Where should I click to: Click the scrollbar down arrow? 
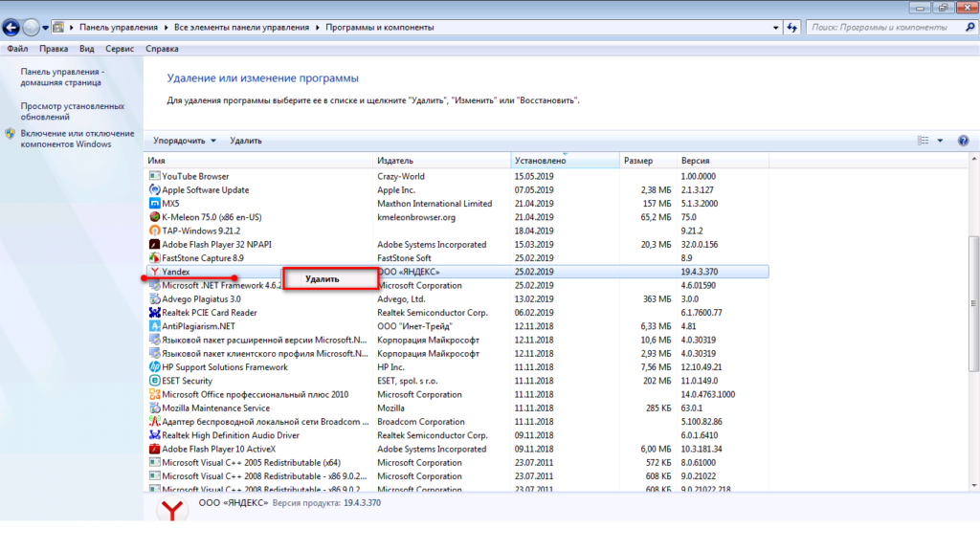tap(973, 485)
